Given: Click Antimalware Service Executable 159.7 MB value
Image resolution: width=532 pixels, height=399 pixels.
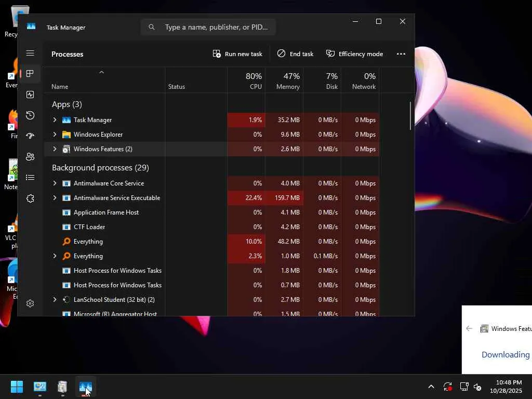Looking at the screenshot, I should pyautogui.click(x=287, y=198).
